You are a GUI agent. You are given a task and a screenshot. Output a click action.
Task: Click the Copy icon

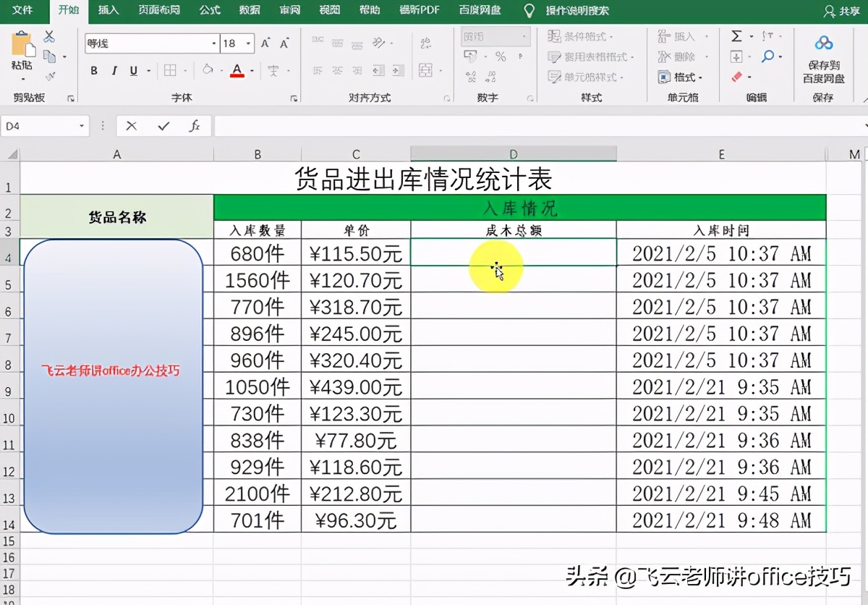49,56
